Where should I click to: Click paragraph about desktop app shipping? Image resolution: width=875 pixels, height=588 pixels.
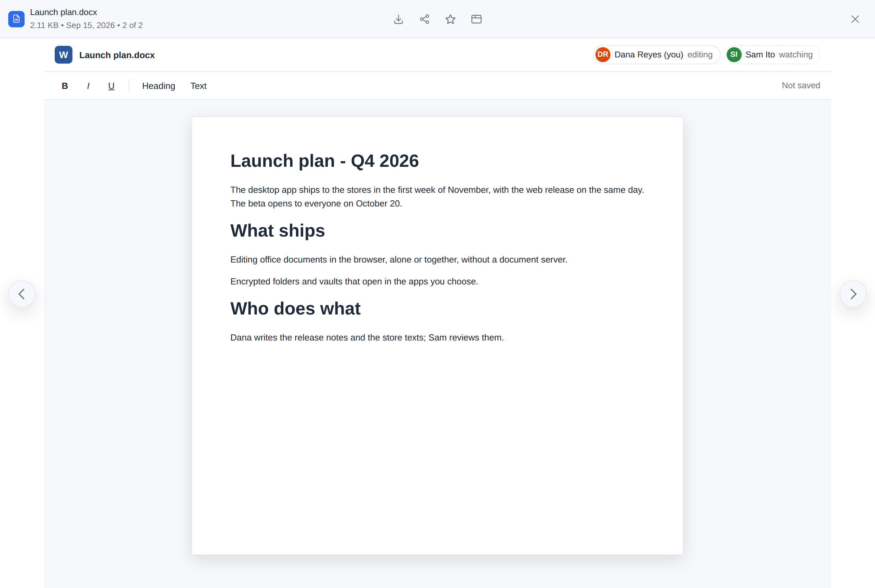coord(437,197)
